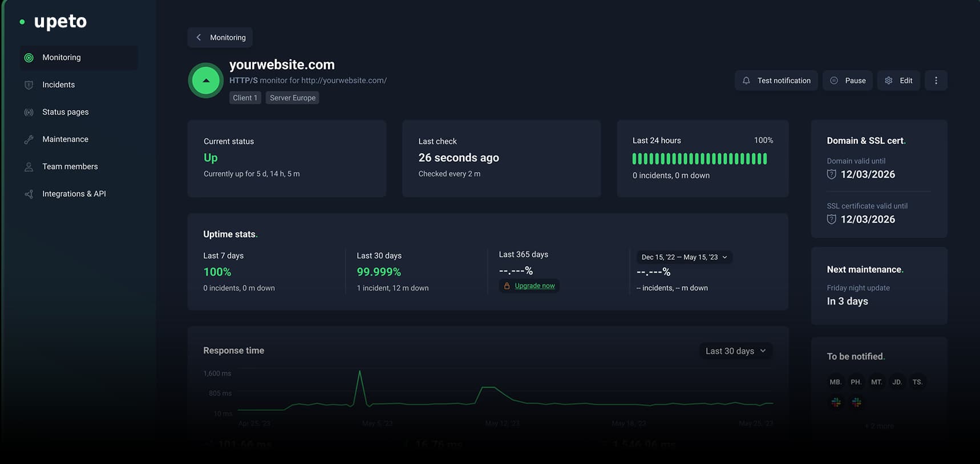Open the Dec 15, '22 – May 15, '23 date range dropdown

[x=685, y=258]
